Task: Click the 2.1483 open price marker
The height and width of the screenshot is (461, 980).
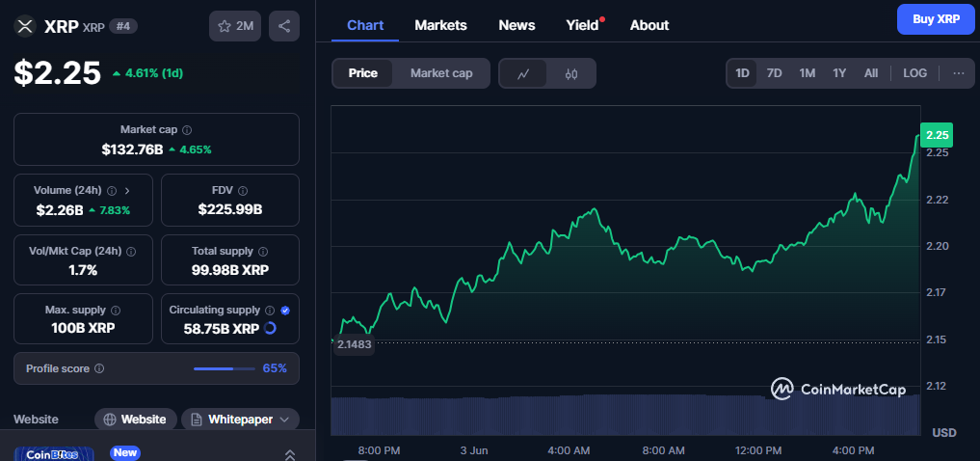Action: (354, 343)
